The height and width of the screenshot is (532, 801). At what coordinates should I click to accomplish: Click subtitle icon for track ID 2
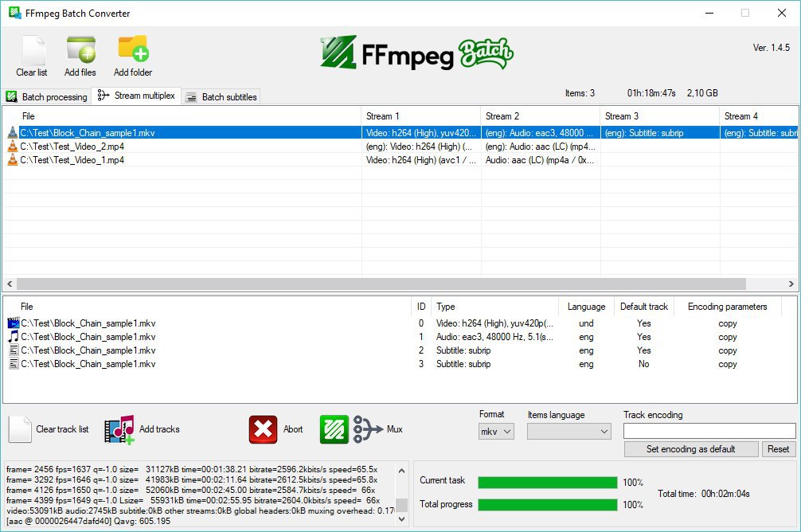(14, 350)
